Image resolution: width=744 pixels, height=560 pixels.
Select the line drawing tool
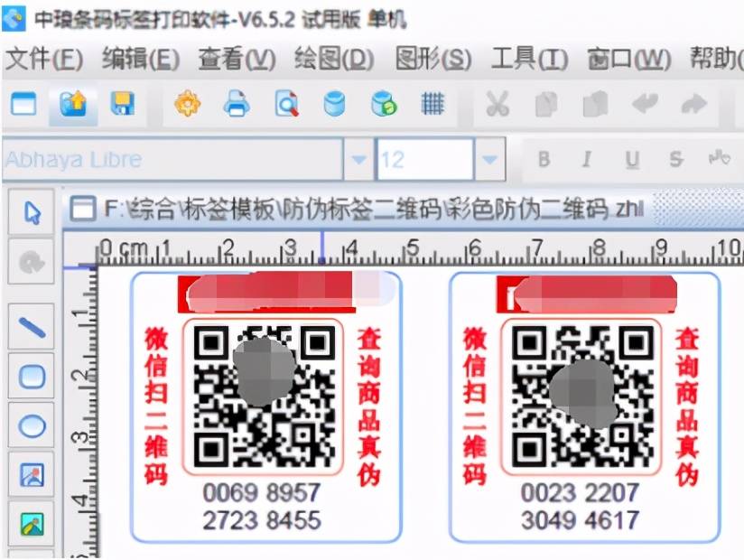pyautogui.click(x=32, y=328)
